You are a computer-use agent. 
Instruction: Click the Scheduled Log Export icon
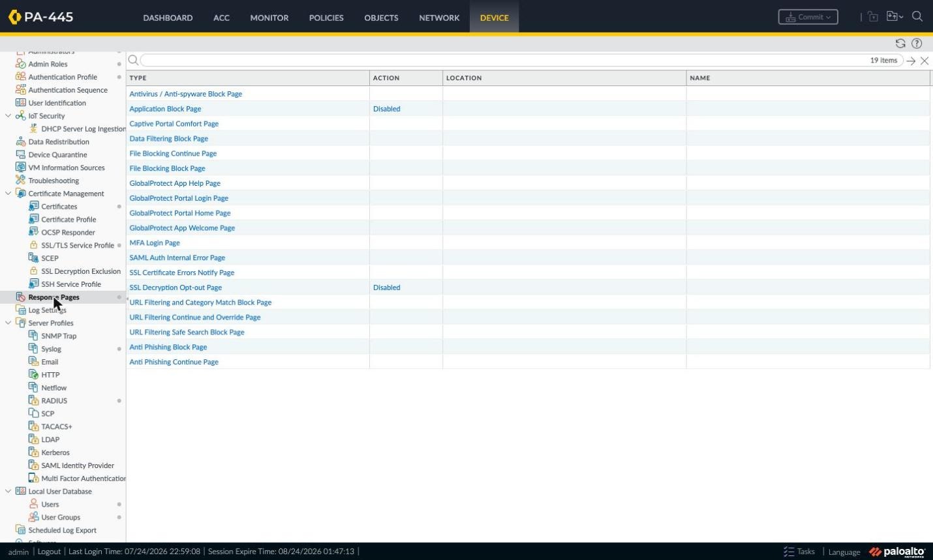tap(20, 530)
